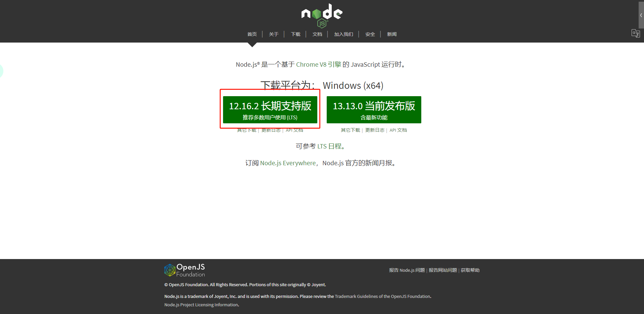Open API 文档 under 13.13.0 button

pyautogui.click(x=398, y=130)
